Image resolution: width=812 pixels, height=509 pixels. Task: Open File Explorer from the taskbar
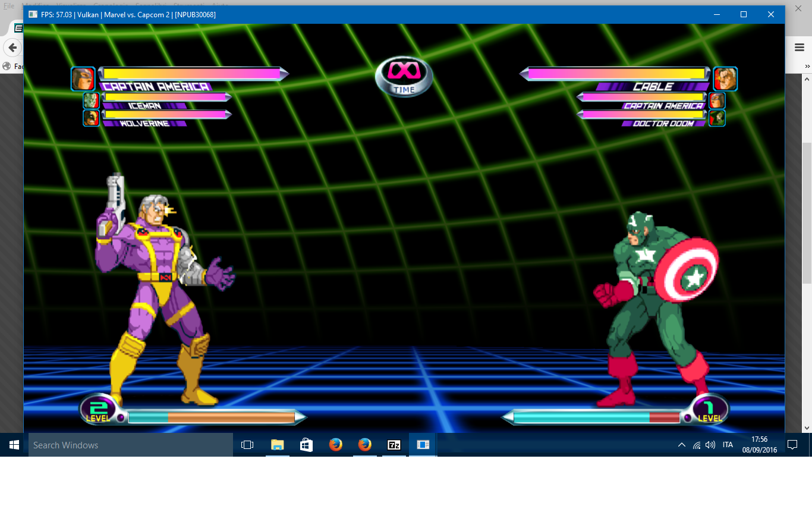pos(277,445)
